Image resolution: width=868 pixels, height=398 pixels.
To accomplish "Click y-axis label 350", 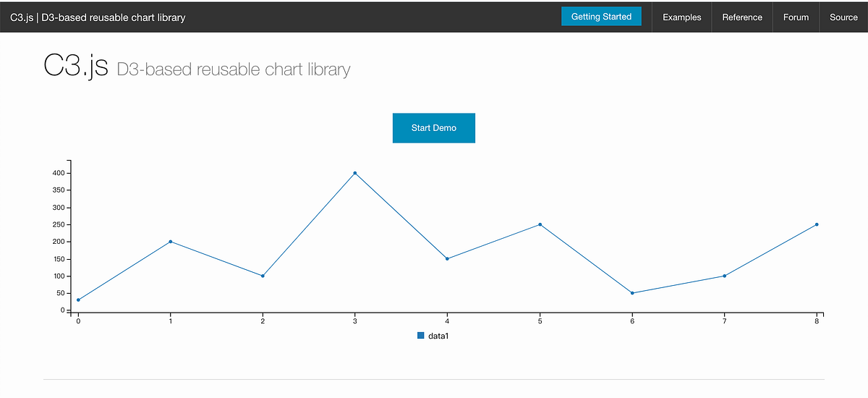I will click(x=59, y=190).
